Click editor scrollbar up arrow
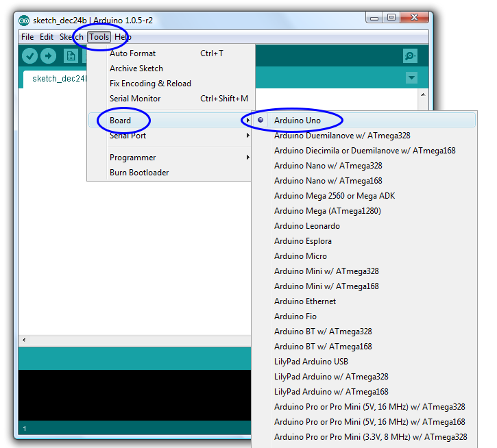Viewport: 497px width, 448px height. 423,95
